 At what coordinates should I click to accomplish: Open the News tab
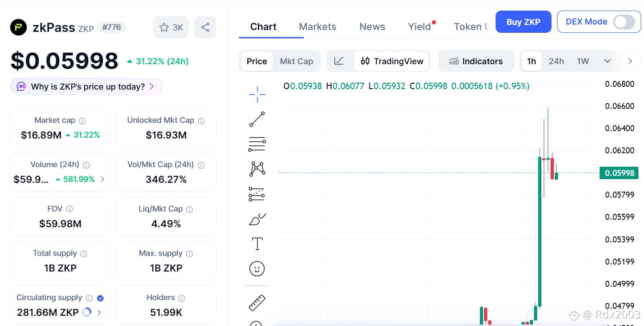click(x=372, y=27)
